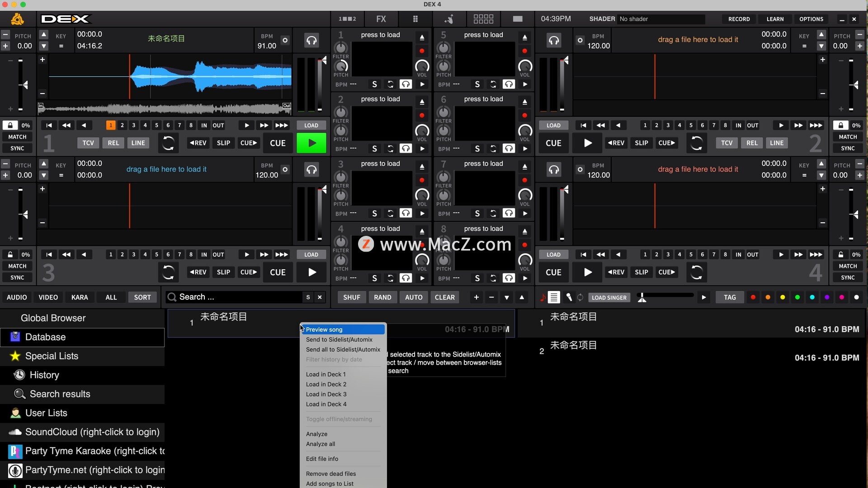
Task: Show the mixer 1-2 view icon
Action: click(347, 19)
